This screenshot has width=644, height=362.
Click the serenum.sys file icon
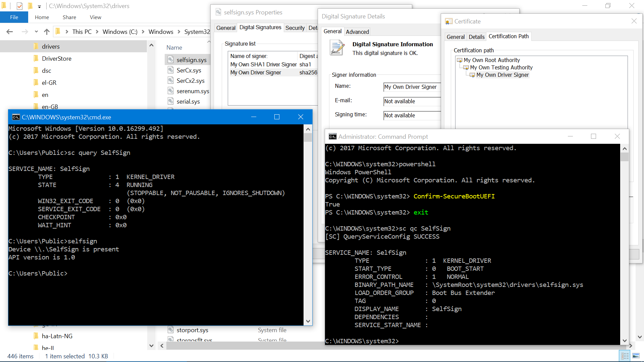(x=171, y=91)
